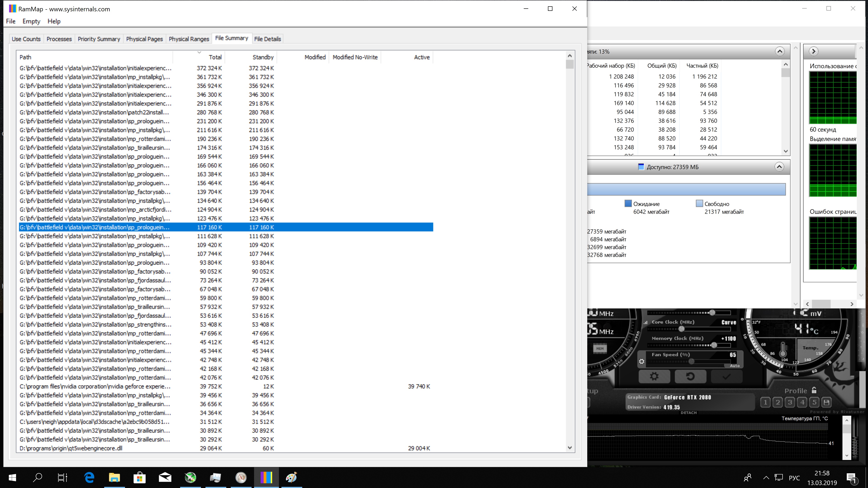Click the save profile floppy icon
This screenshot has width=868, height=488.
coord(826,402)
